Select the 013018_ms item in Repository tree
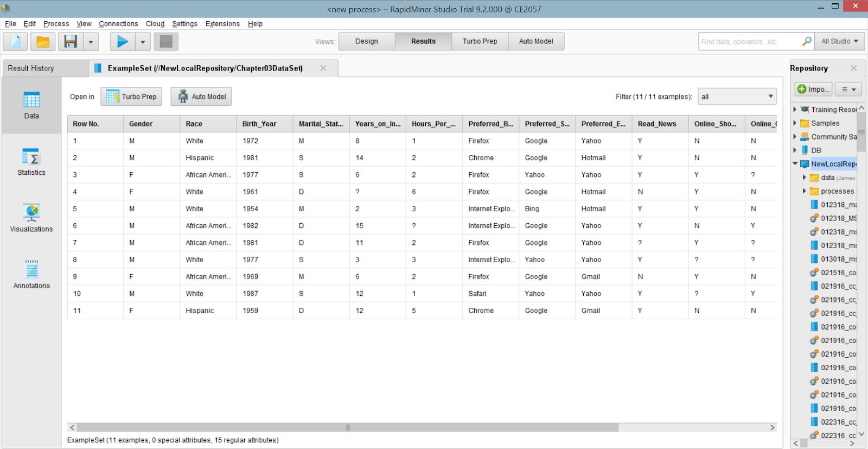This screenshot has height=449, width=868. point(833,259)
